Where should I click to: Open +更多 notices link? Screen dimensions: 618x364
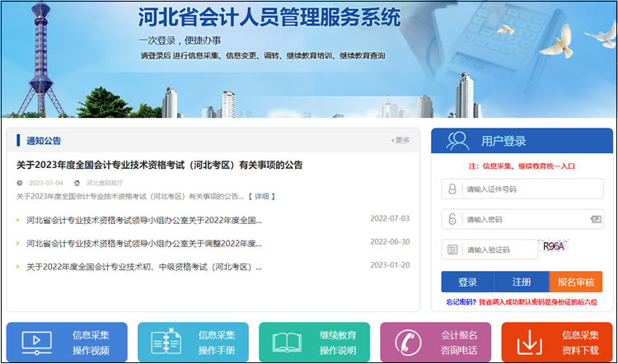[x=400, y=140]
